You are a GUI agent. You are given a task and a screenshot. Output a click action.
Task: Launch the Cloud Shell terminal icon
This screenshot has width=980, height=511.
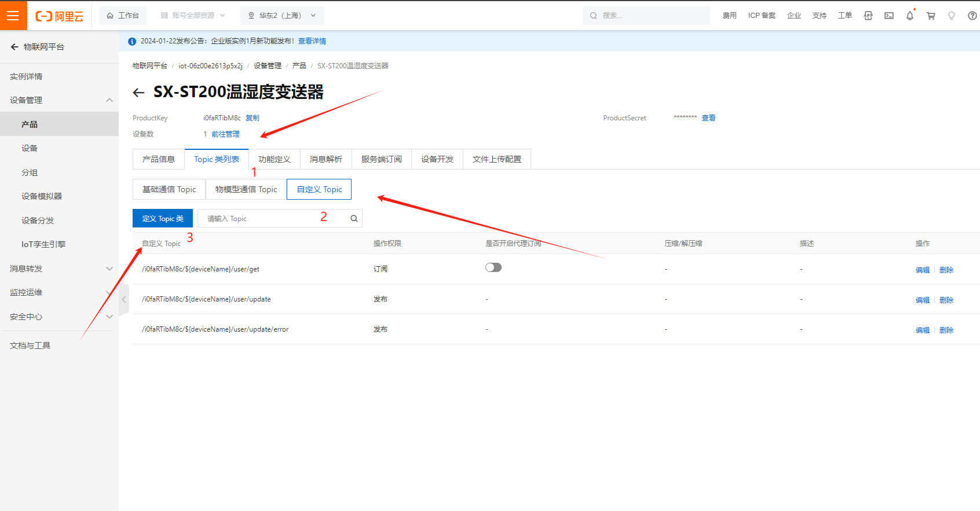pyautogui.click(x=888, y=16)
